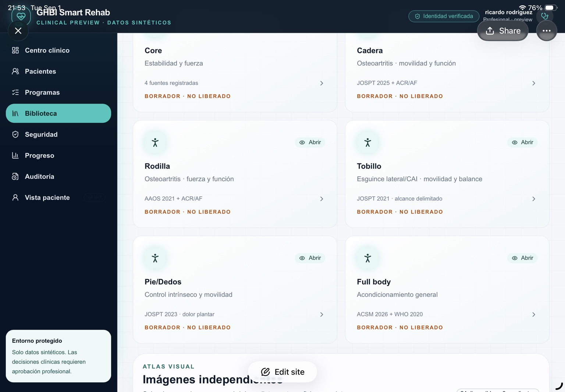
Task: Click the Programas checklist icon
Action: pyautogui.click(x=15, y=92)
